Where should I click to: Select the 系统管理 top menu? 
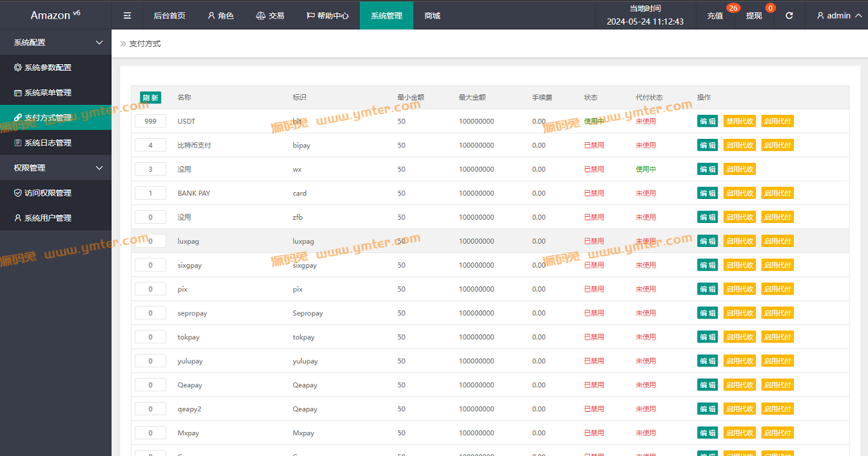(387, 15)
